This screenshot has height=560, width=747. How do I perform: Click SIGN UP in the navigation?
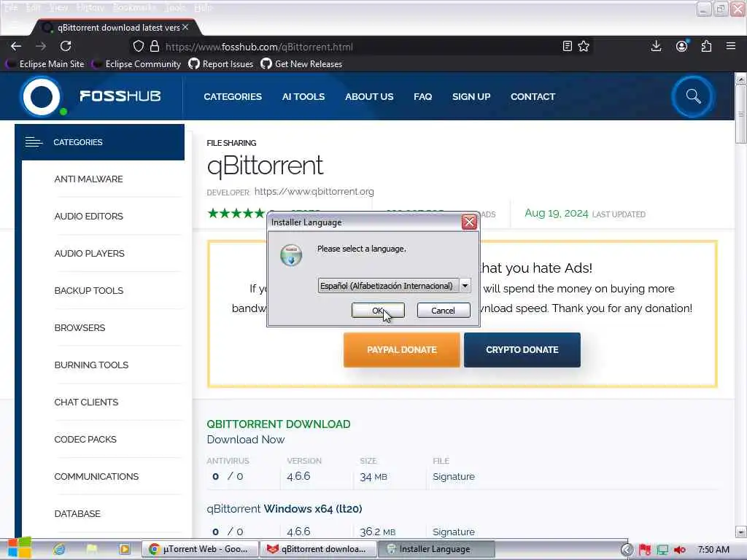[x=471, y=97]
